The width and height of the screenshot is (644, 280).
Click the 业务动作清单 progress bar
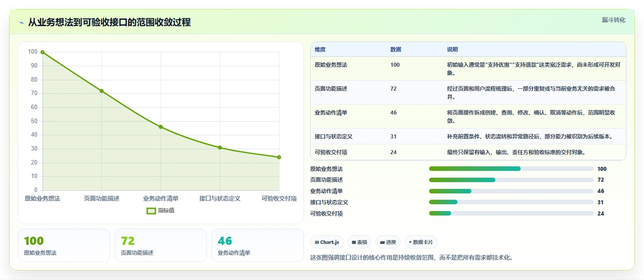[511, 191]
